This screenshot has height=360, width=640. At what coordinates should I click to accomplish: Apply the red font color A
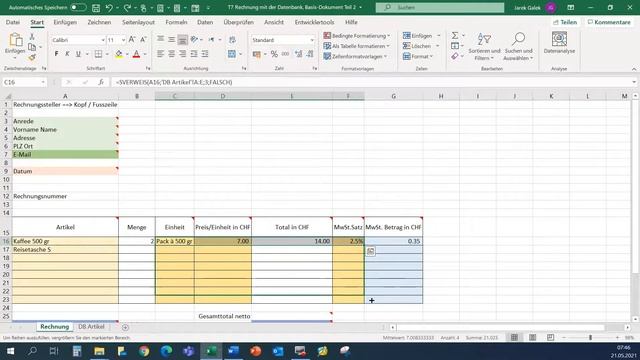(137, 54)
